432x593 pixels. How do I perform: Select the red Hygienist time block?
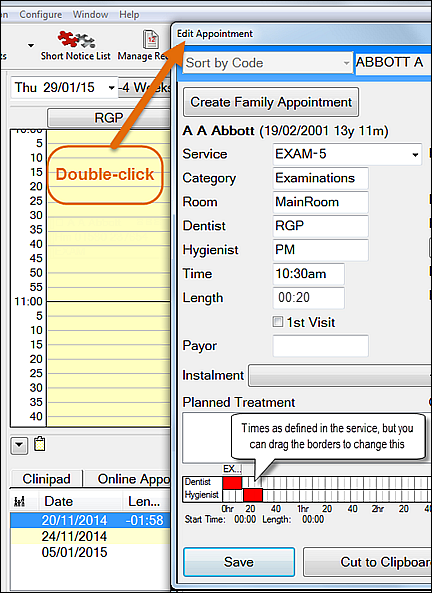pos(253,495)
